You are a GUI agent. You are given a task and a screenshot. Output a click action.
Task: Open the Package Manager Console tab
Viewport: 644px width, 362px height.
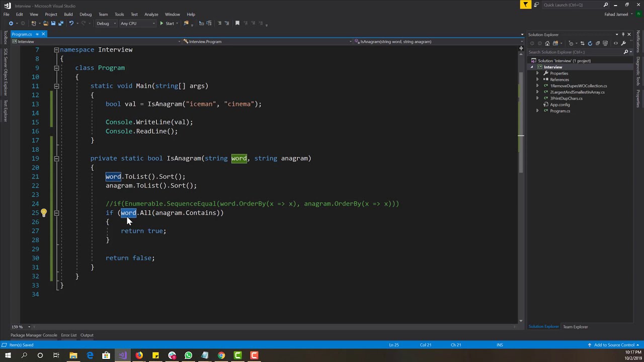[34, 335]
